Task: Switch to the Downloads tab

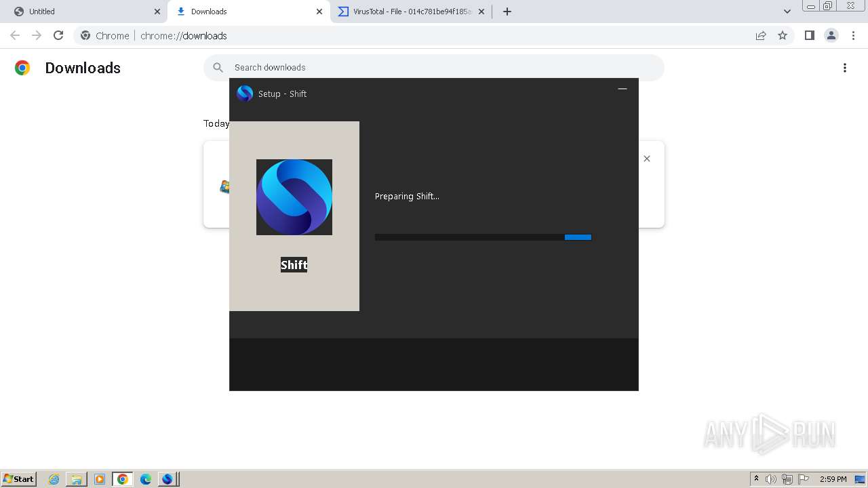Action: pos(248,12)
